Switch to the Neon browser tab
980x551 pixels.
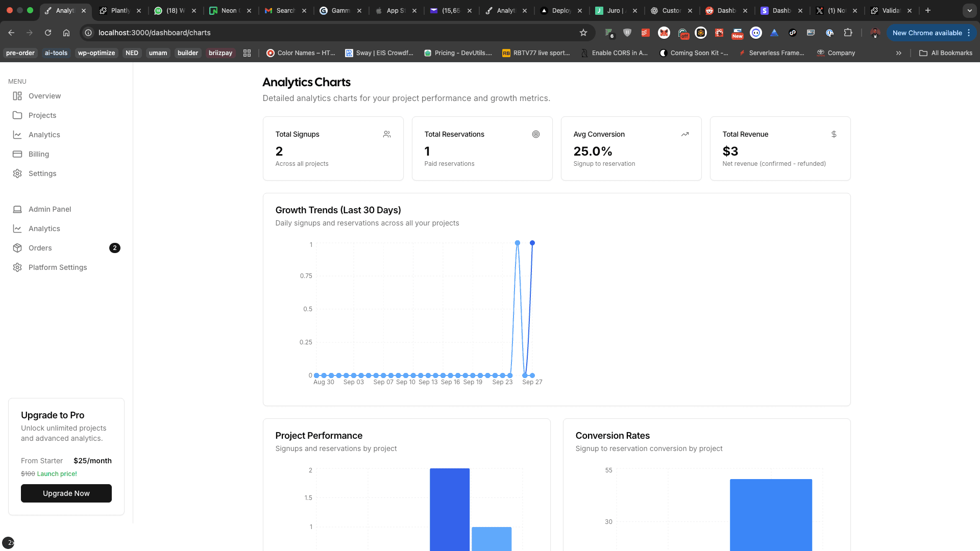(x=225, y=10)
